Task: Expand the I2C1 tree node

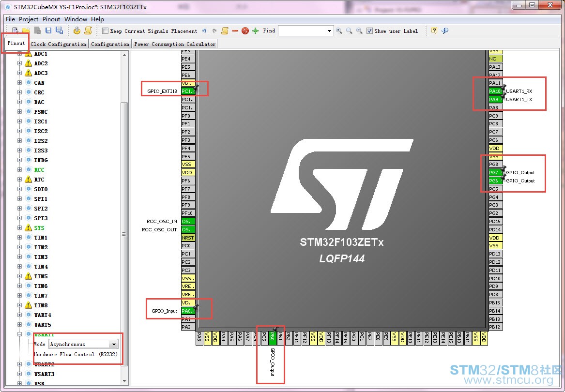Action: 19,121
